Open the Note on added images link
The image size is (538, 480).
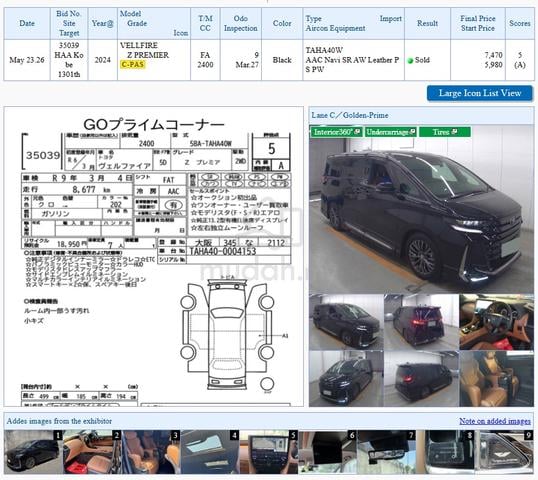[x=495, y=421]
